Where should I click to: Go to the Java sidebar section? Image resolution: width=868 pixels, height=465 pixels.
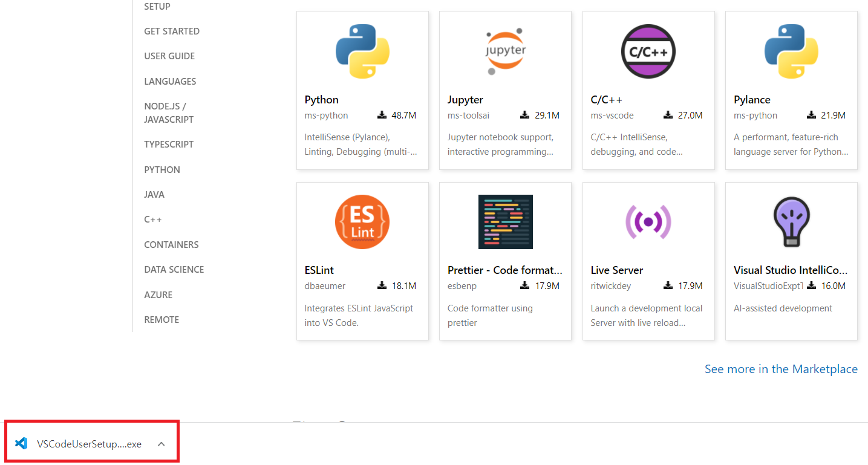tap(154, 195)
